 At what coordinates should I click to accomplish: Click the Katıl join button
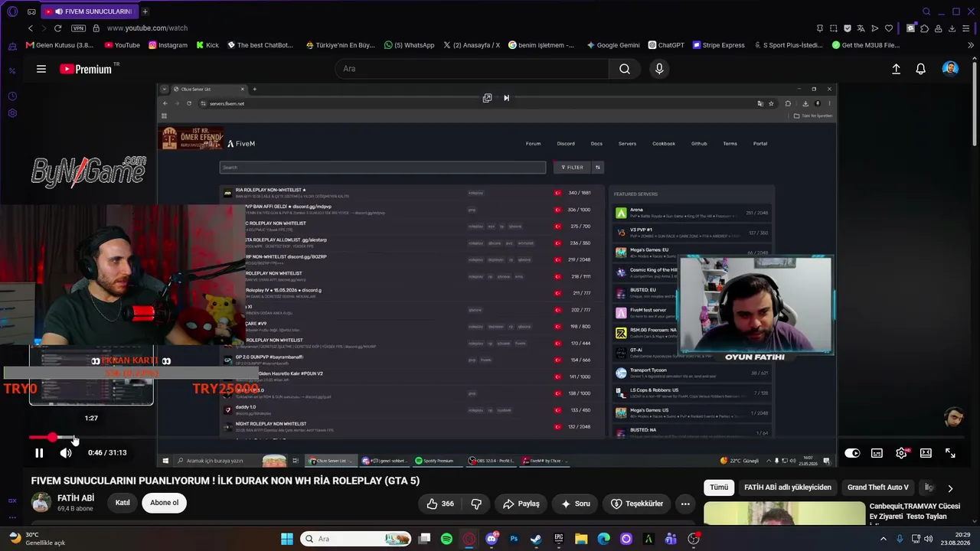click(122, 503)
